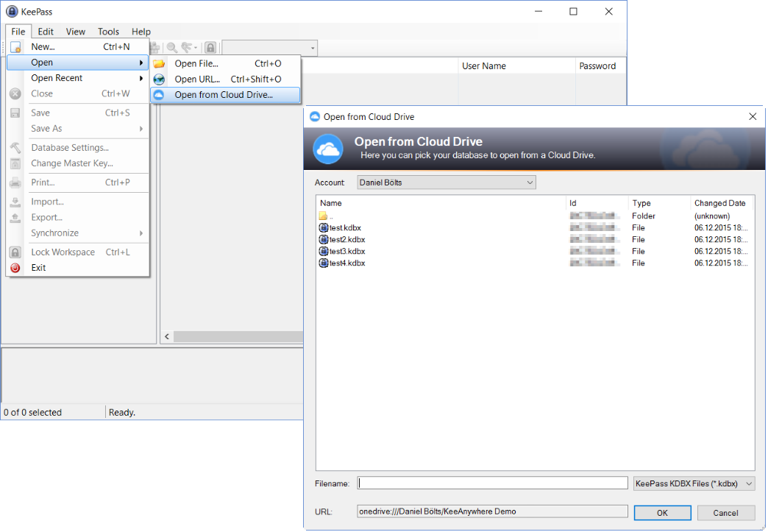This screenshot has height=532, width=768.
Task: Select the test3.kdbx file name
Action: [x=347, y=252]
